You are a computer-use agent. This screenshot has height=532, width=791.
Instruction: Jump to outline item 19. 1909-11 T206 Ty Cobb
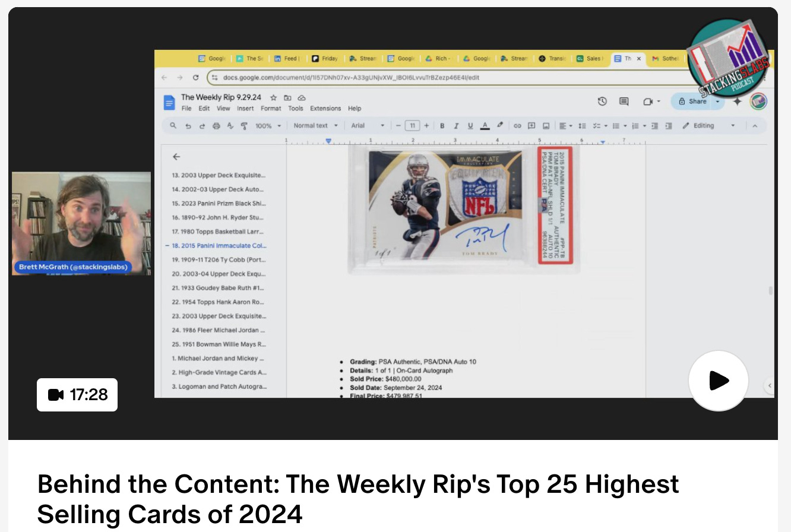[x=219, y=260]
